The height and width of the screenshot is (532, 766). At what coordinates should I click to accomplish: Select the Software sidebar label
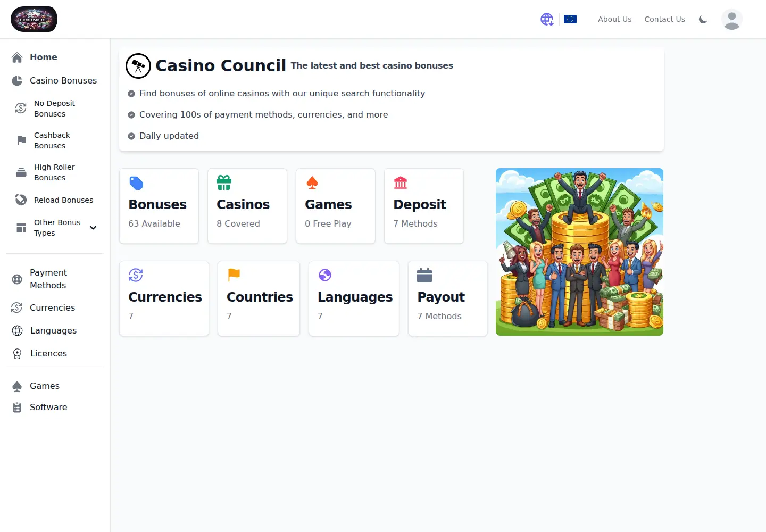[48, 408]
